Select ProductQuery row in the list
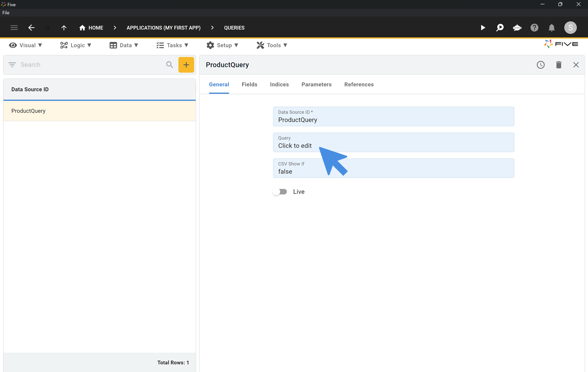Viewport: 588px width, 372px height. click(99, 111)
